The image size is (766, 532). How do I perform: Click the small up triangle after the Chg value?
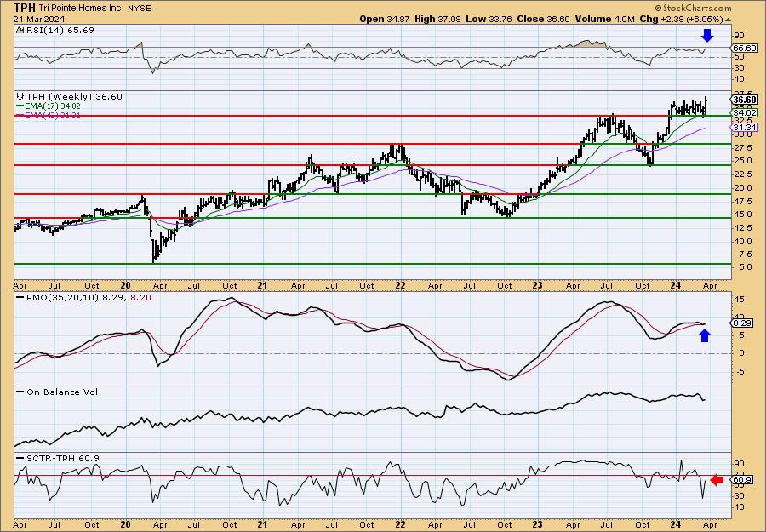click(729, 20)
